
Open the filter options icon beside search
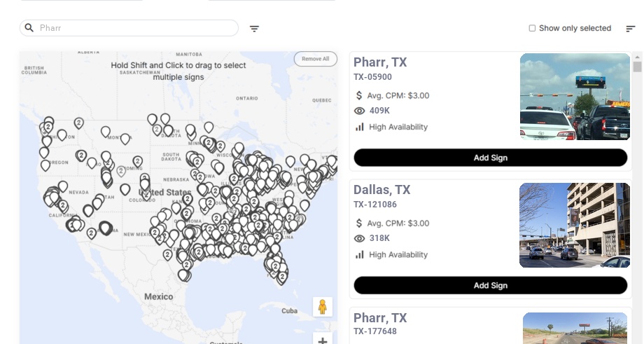255,29
